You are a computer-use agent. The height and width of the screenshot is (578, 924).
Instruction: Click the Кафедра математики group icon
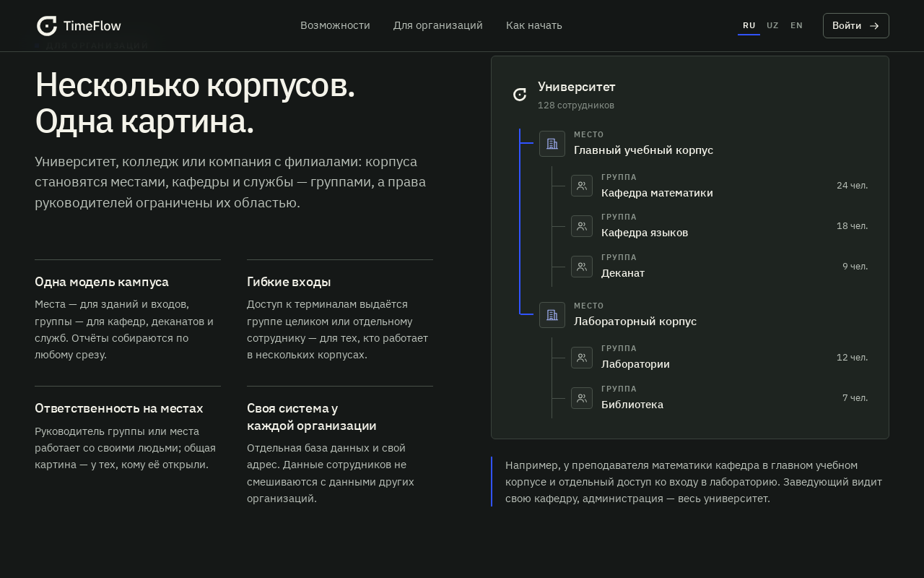pos(582,186)
